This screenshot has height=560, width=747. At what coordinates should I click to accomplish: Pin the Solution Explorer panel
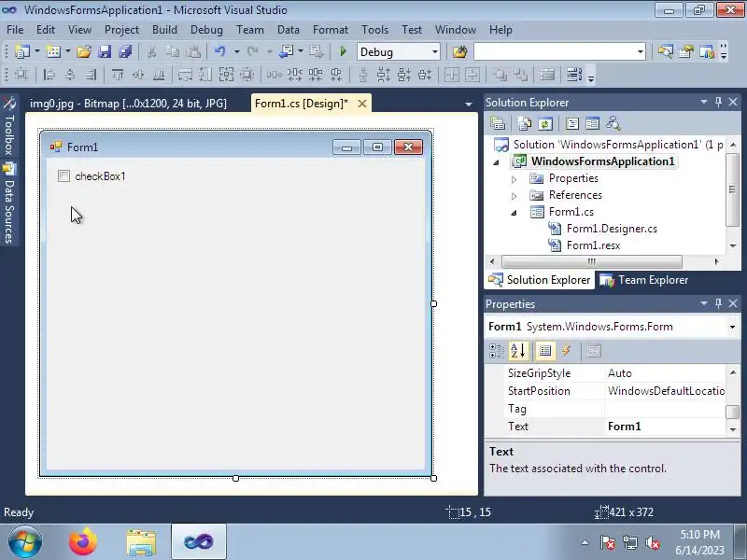click(718, 102)
